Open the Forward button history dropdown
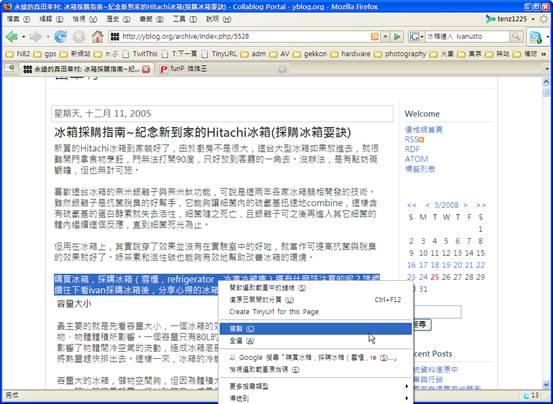This screenshot has width=553, height=404. [47, 37]
